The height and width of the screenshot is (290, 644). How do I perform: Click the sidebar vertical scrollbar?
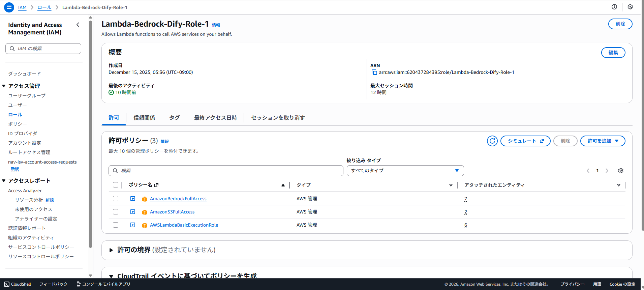click(x=90, y=135)
